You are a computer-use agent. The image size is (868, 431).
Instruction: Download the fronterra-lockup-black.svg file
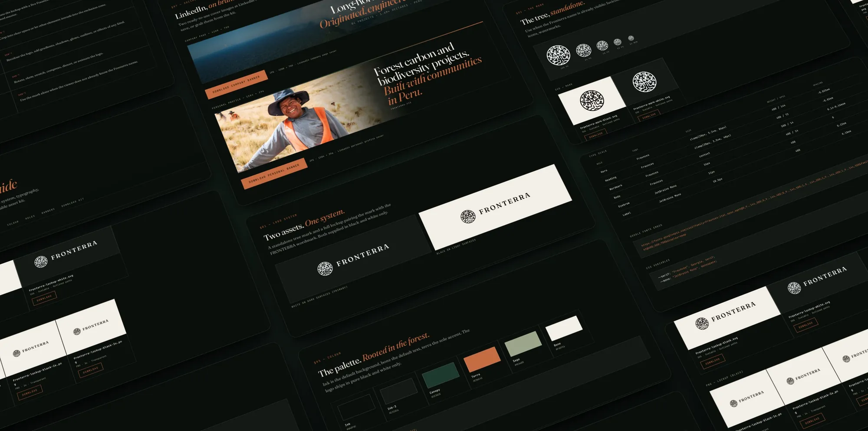(712, 361)
